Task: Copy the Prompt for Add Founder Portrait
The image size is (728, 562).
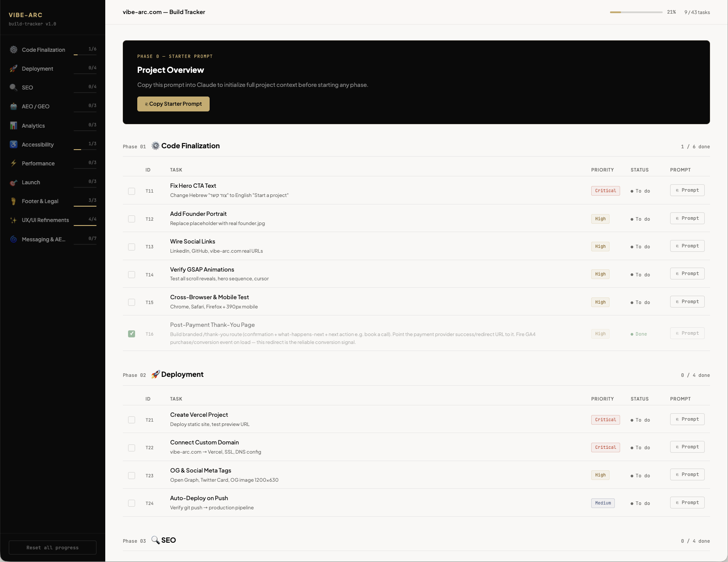Action: point(687,218)
